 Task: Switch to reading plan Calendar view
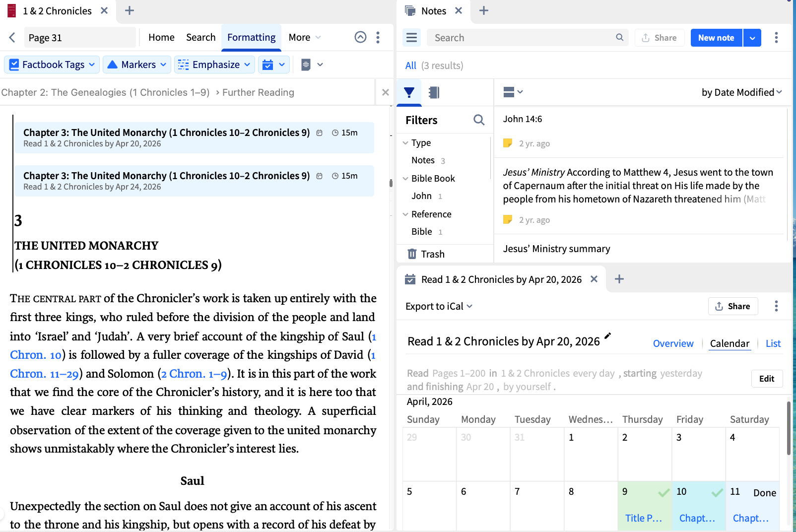tap(730, 343)
